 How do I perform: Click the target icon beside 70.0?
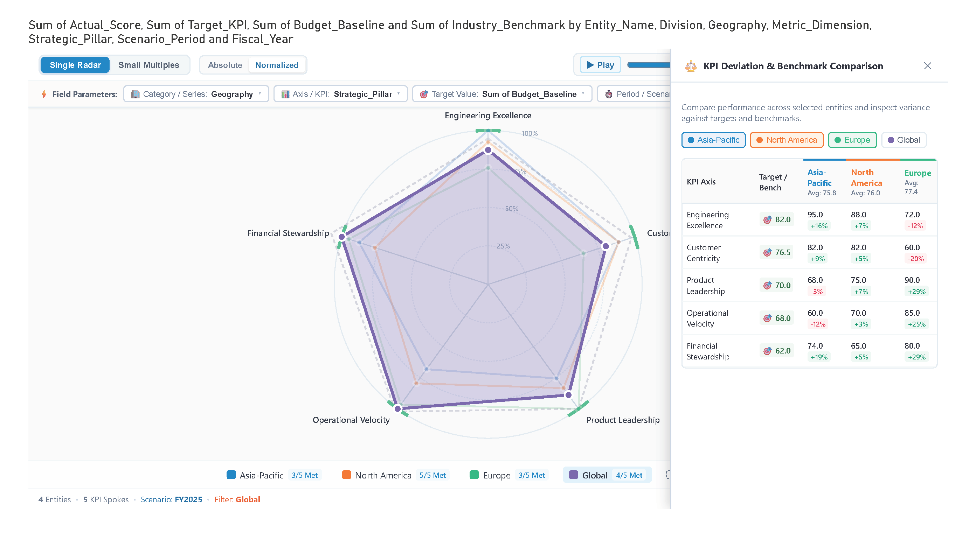[767, 285]
